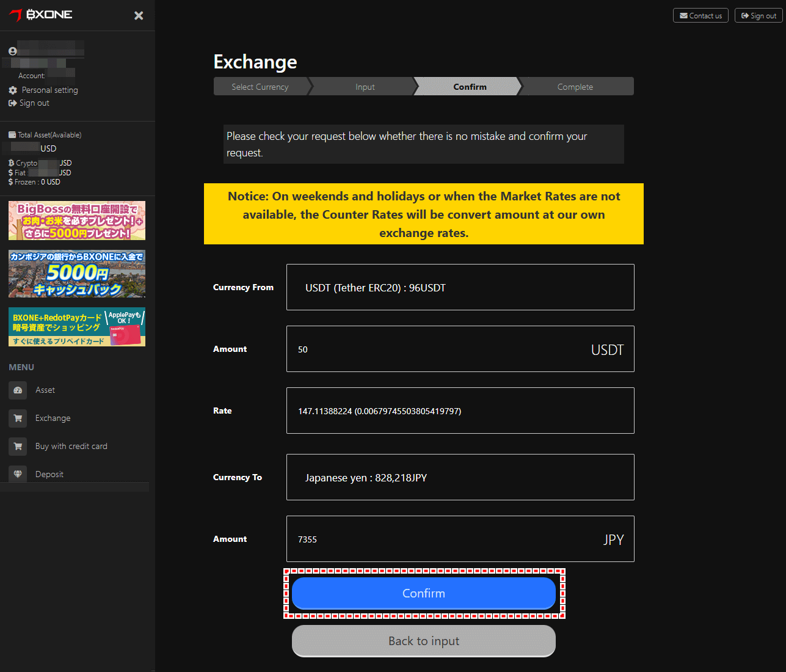Open the BXONE+RedotPay card banner
Viewport: 786px width, 672px height.
coord(77,327)
